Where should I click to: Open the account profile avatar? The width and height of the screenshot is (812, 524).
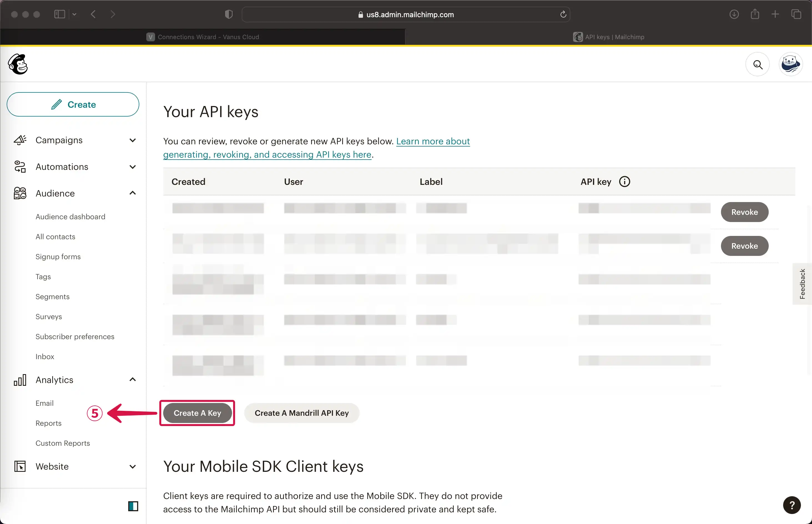[x=791, y=64]
